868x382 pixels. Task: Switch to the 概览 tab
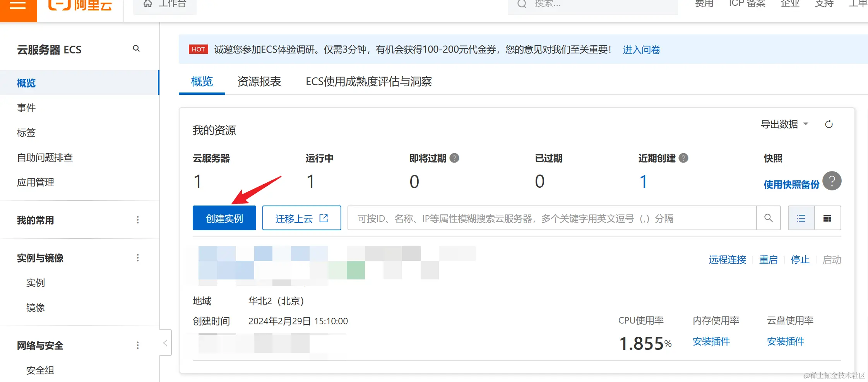202,81
